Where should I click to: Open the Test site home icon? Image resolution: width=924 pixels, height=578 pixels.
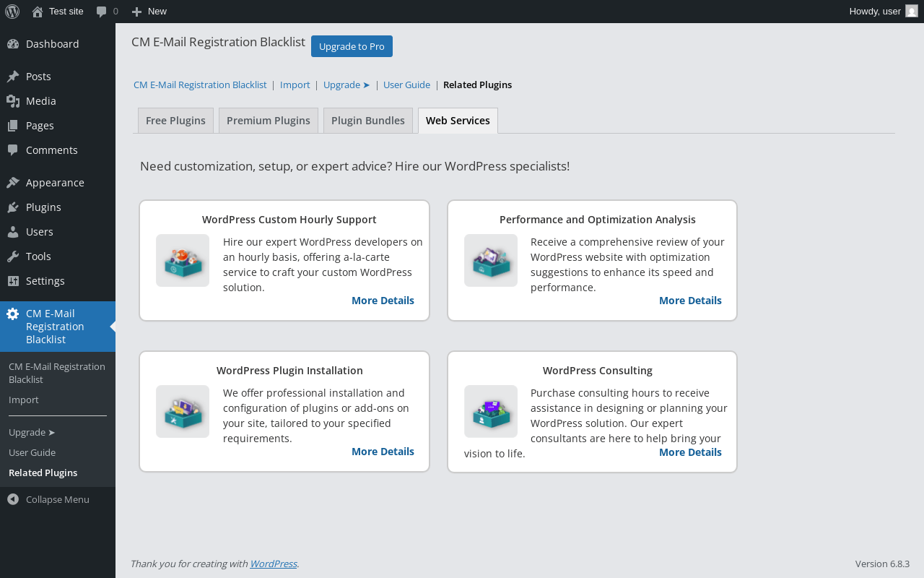38,12
